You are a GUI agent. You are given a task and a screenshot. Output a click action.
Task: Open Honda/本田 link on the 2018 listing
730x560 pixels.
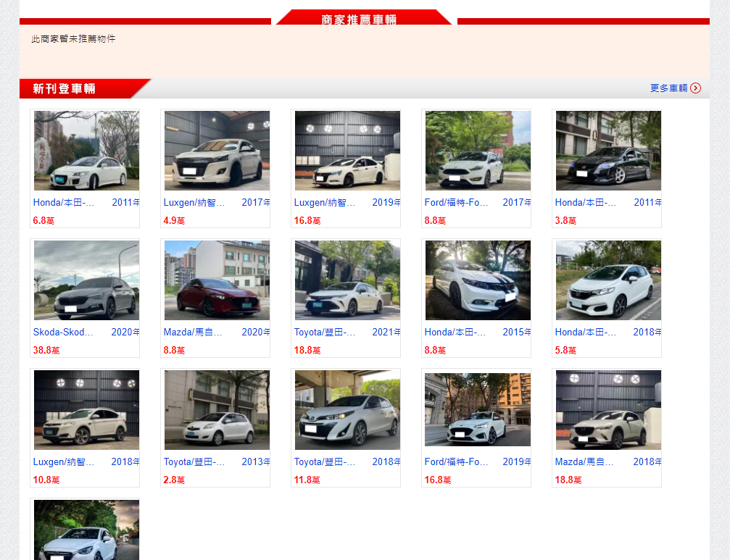click(585, 333)
